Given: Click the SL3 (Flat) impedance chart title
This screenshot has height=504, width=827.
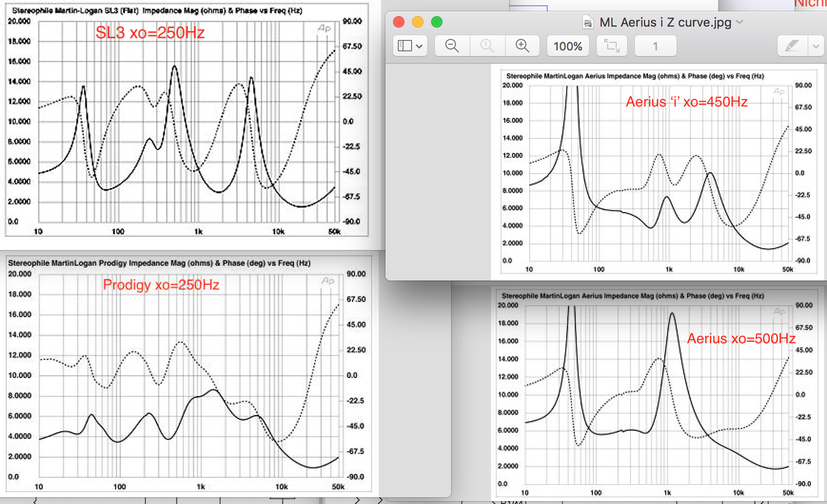Looking at the screenshot, I should [158, 10].
